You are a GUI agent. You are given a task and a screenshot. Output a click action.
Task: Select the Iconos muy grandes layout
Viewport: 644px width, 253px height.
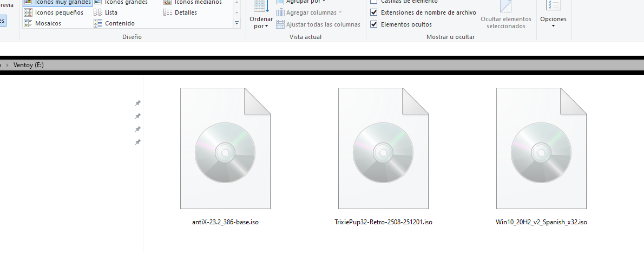(57, 3)
